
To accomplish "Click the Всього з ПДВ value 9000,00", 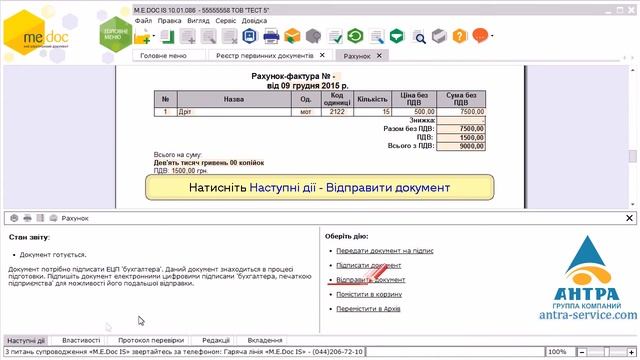I will [461, 146].
